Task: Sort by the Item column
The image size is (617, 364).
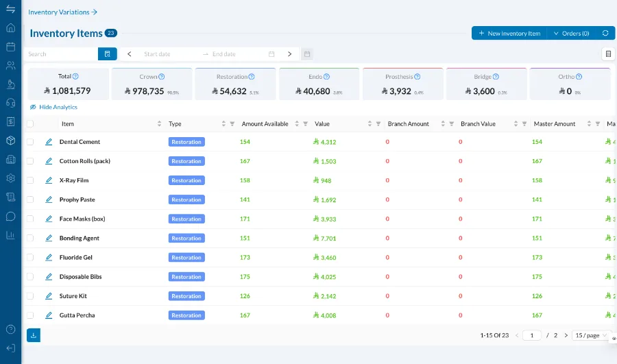Action: 159,123
